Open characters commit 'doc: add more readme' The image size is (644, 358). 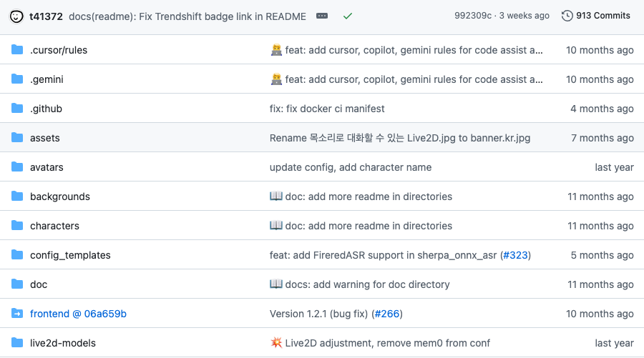click(361, 226)
